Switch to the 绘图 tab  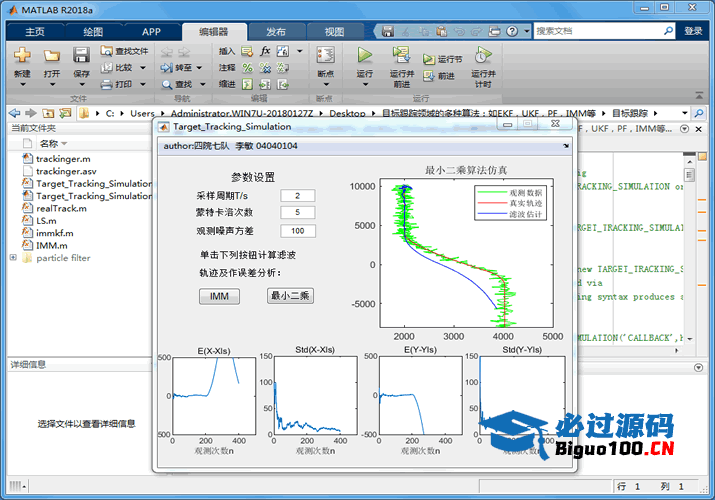(93, 31)
